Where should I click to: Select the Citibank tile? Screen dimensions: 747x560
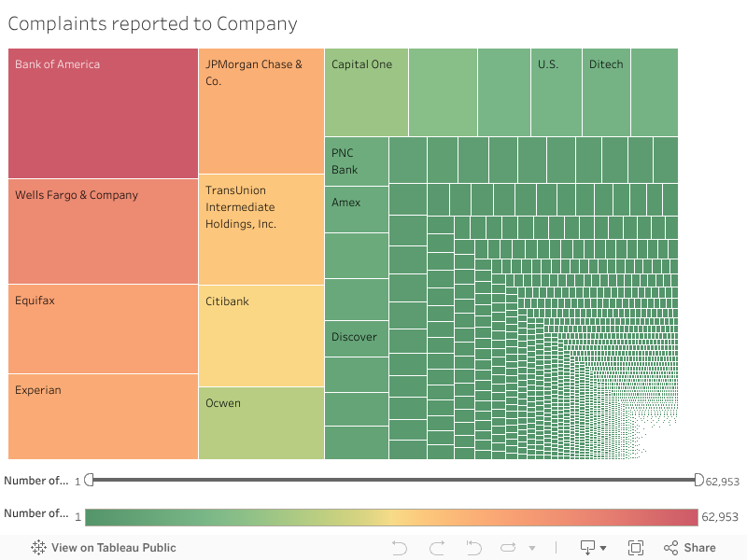(x=259, y=332)
